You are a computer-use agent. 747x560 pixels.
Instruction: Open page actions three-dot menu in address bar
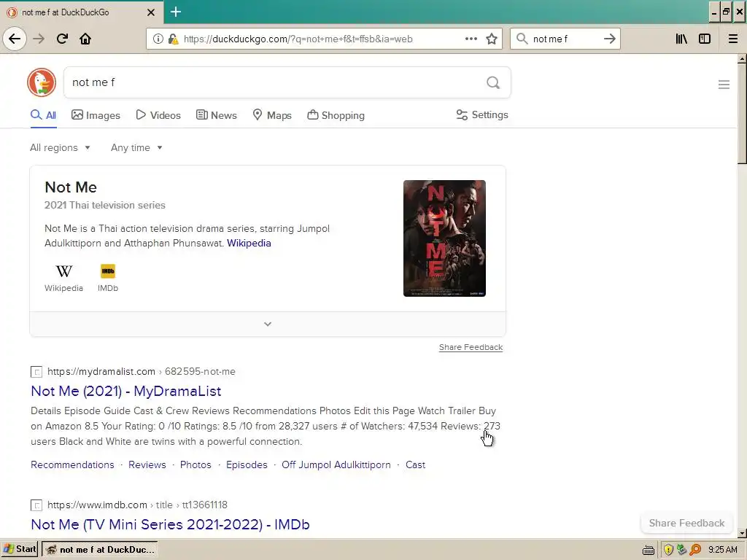tap(471, 39)
